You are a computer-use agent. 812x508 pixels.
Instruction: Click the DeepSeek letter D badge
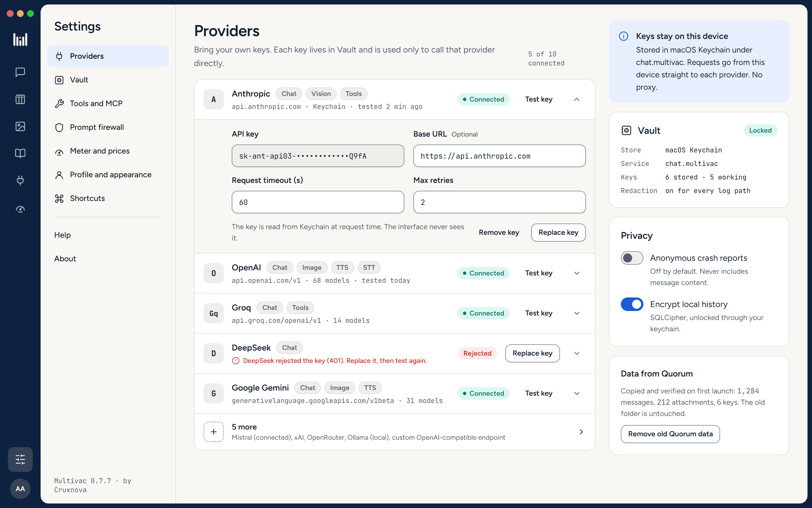coord(214,353)
